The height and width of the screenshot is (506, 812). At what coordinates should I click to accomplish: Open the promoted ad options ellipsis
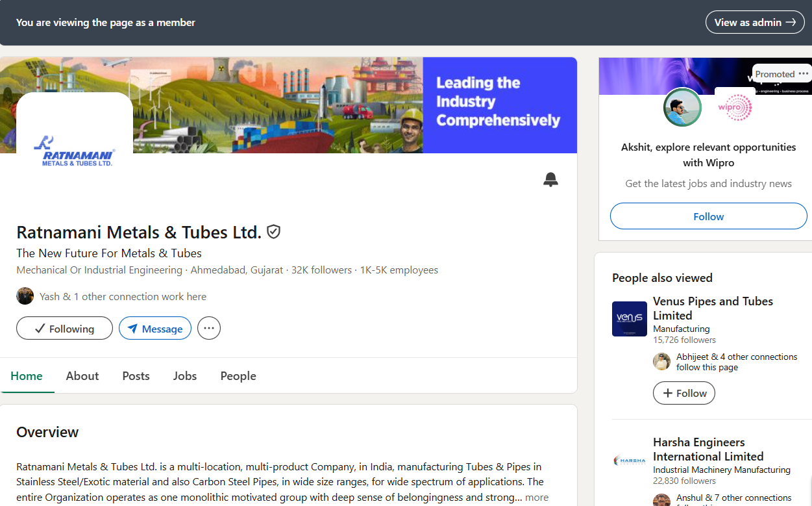(804, 73)
